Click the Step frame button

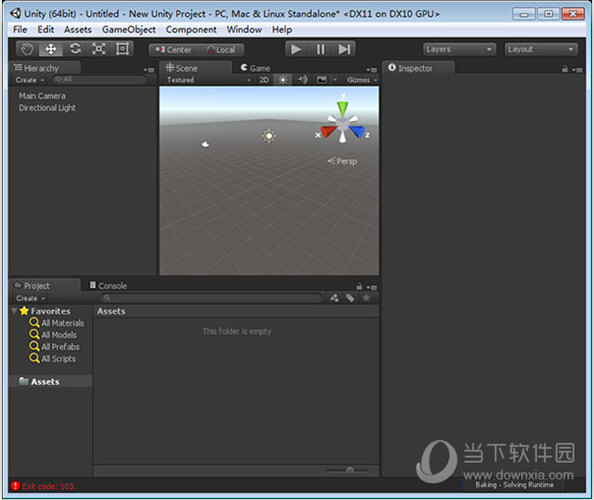coord(344,49)
